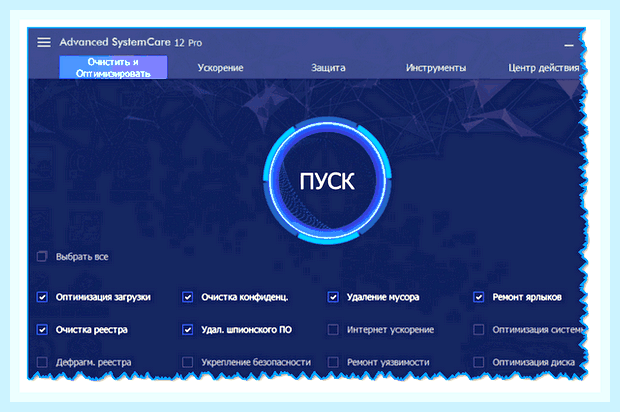Viewport: 620px width, 412px height.
Task: Enable Интернет ускорение checkbox
Action: (333, 329)
